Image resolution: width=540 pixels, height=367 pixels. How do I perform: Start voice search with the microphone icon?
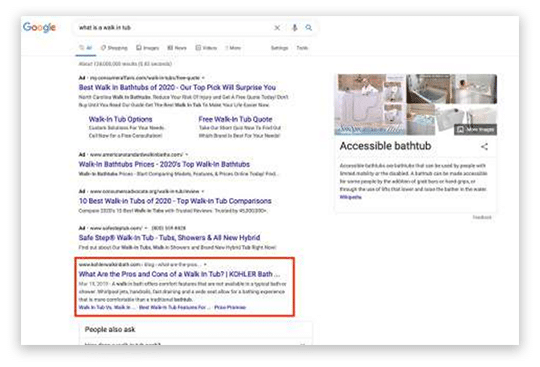(x=294, y=28)
